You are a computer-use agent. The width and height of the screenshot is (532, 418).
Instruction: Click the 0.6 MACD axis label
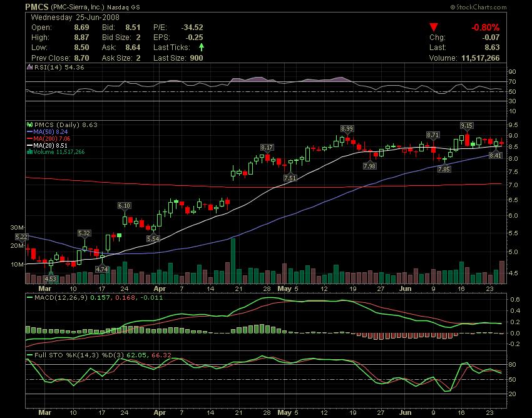pyautogui.click(x=515, y=299)
